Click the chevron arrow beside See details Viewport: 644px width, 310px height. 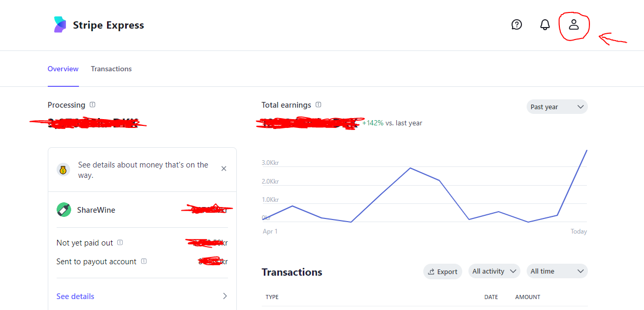tap(225, 296)
